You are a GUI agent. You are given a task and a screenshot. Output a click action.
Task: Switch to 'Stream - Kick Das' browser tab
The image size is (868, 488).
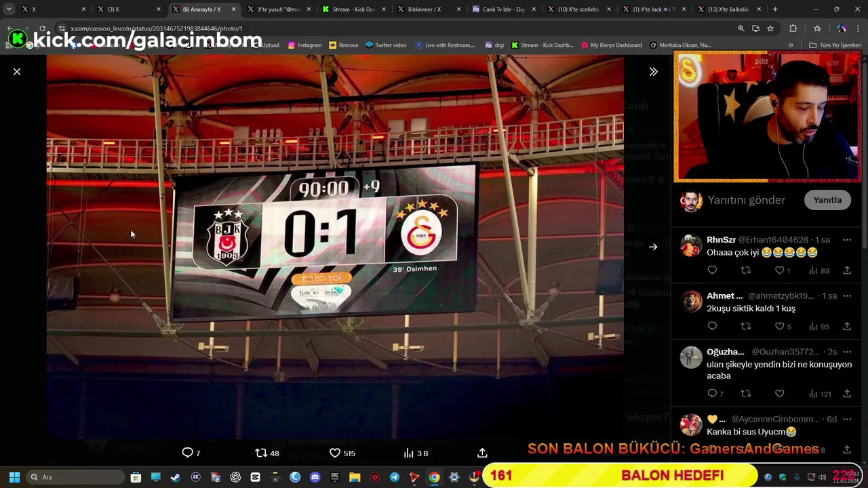353,9
